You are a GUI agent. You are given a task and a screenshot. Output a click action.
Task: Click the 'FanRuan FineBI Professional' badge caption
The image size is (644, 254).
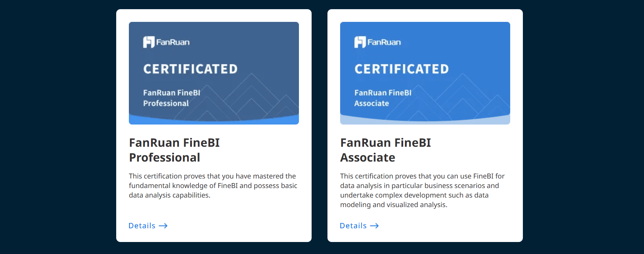click(x=171, y=98)
